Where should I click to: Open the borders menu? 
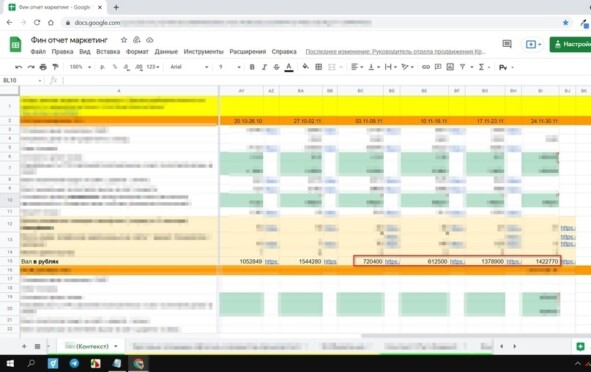click(318, 67)
